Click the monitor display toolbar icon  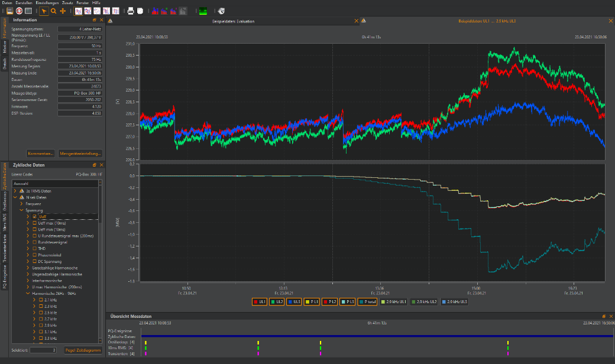point(28,11)
